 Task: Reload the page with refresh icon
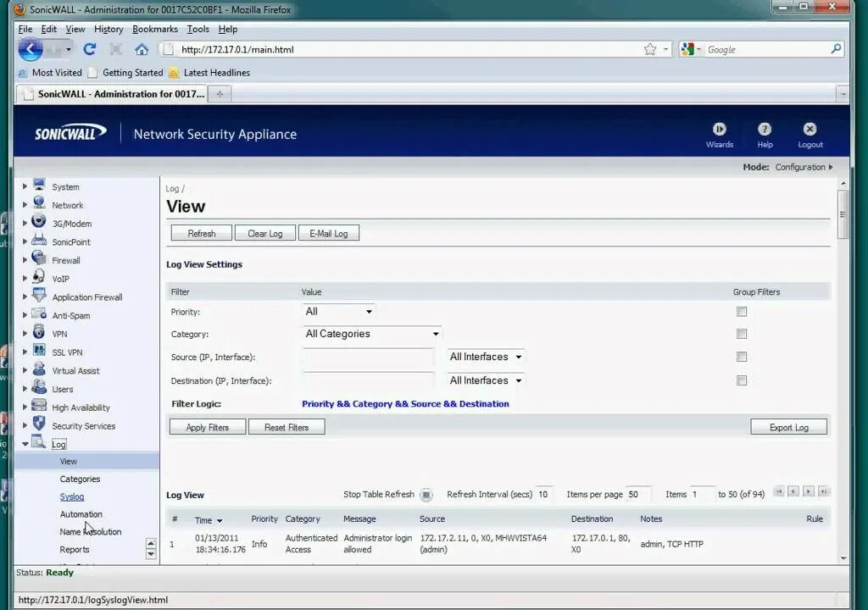coord(90,49)
